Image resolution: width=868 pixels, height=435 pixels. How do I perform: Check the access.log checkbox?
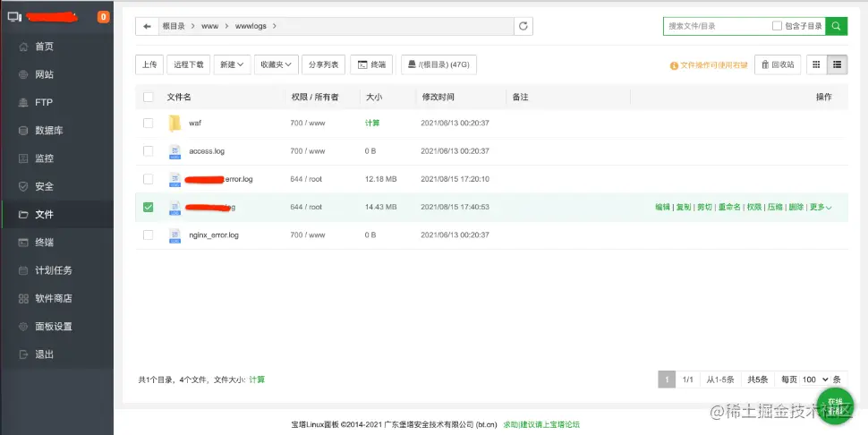coord(148,151)
